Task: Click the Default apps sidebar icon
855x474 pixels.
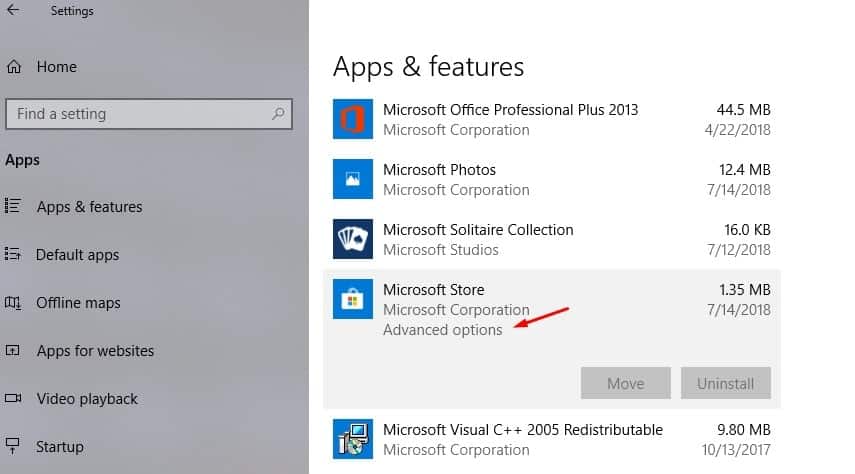Action: point(13,254)
